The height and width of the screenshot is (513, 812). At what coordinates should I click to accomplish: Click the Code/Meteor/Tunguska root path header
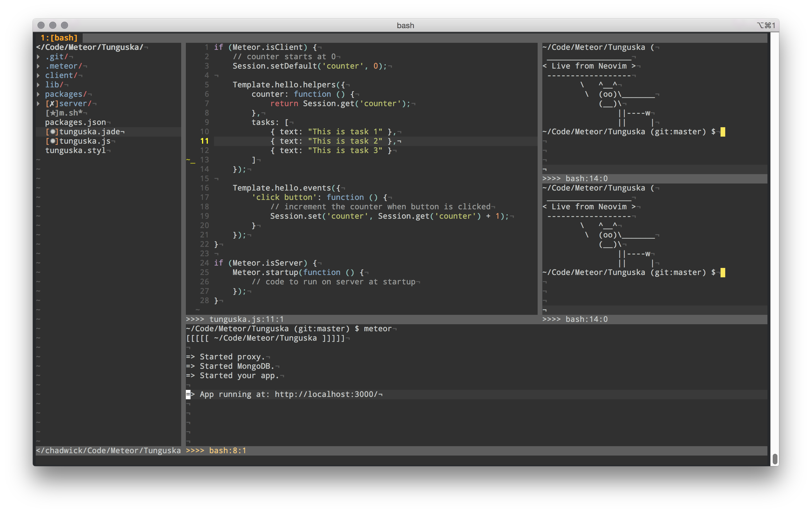(89, 47)
